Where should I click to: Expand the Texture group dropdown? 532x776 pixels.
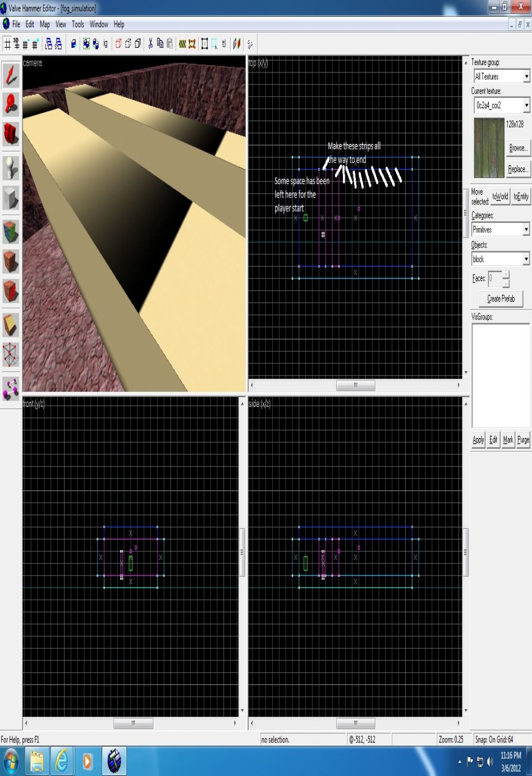click(x=526, y=76)
